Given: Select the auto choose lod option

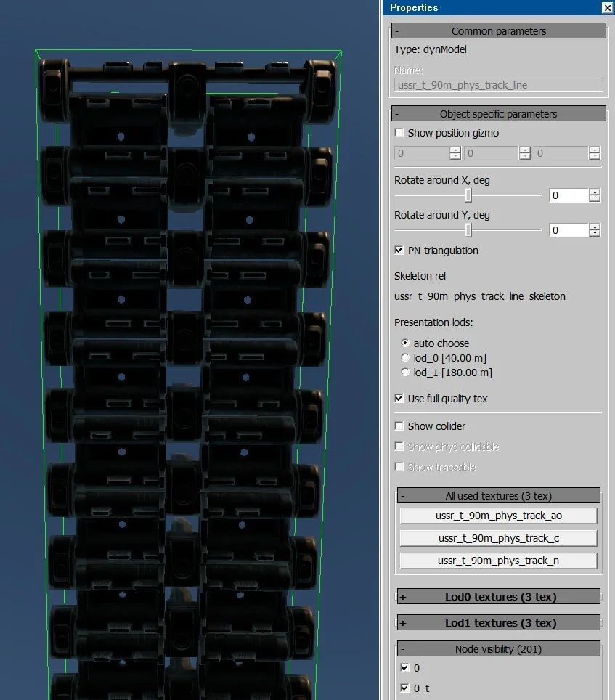Looking at the screenshot, I should tap(405, 343).
